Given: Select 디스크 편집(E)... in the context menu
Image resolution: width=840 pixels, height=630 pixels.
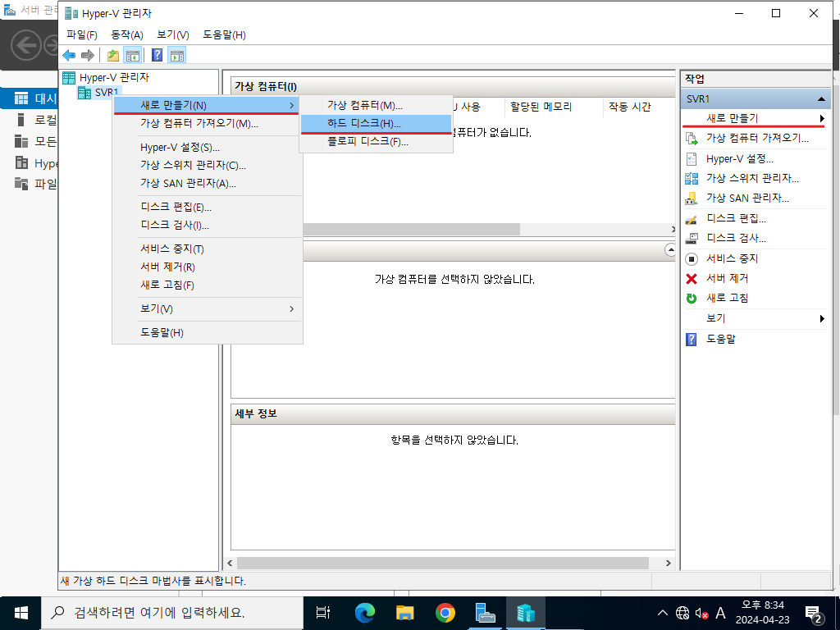Looking at the screenshot, I should [208, 208].
